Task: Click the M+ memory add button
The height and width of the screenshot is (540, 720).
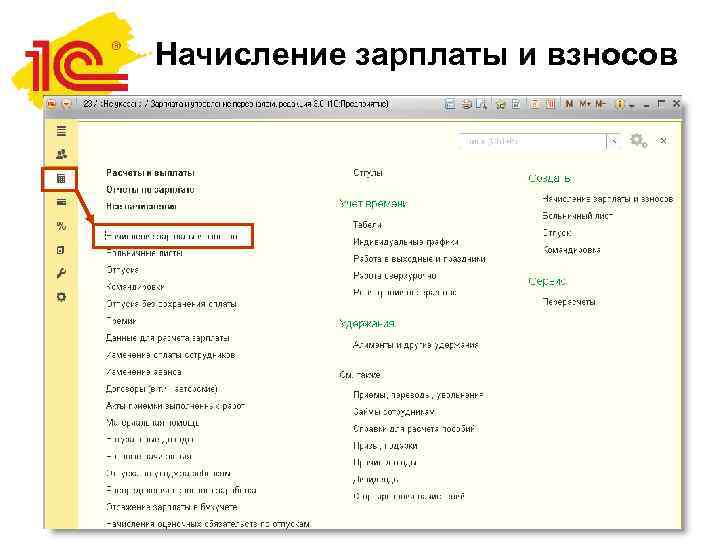Action: [x=585, y=104]
